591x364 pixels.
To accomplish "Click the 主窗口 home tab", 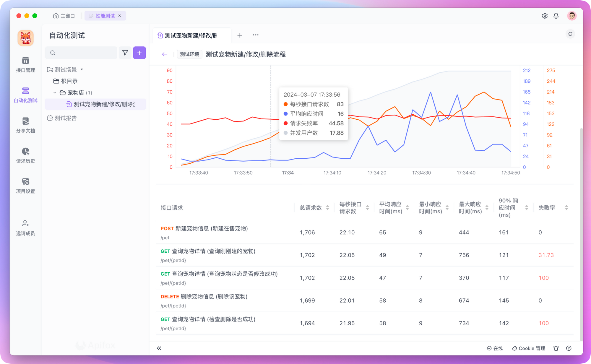I will coord(64,16).
